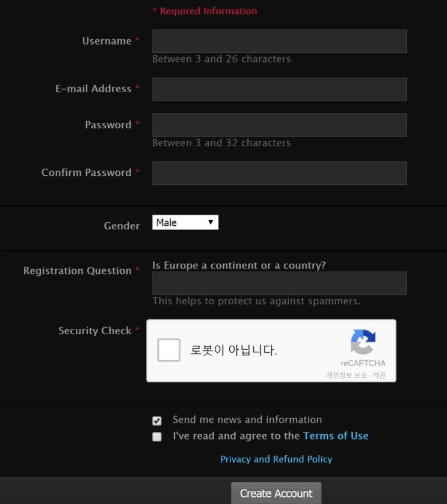Click the Security Check text label
The image size is (447, 504).
click(x=94, y=331)
